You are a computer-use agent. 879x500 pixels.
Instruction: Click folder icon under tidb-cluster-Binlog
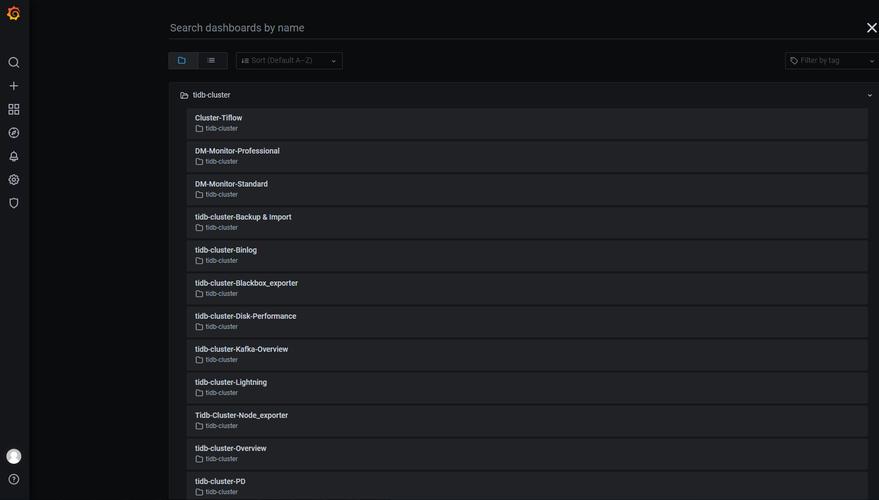pos(199,261)
